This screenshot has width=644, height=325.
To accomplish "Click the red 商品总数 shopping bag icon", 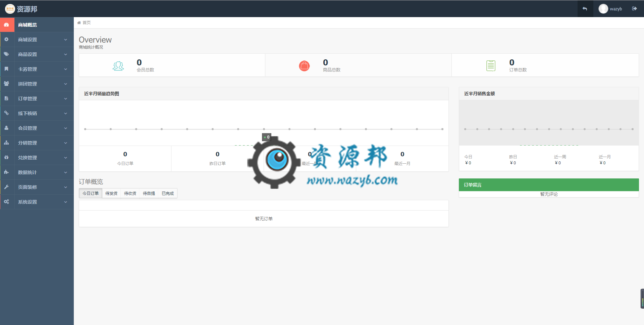I will click(x=304, y=66).
